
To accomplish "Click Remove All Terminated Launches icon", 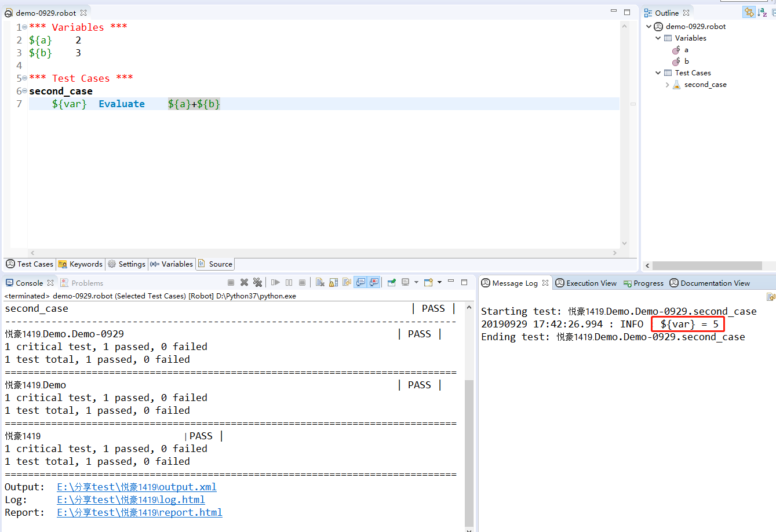I will tap(257, 282).
